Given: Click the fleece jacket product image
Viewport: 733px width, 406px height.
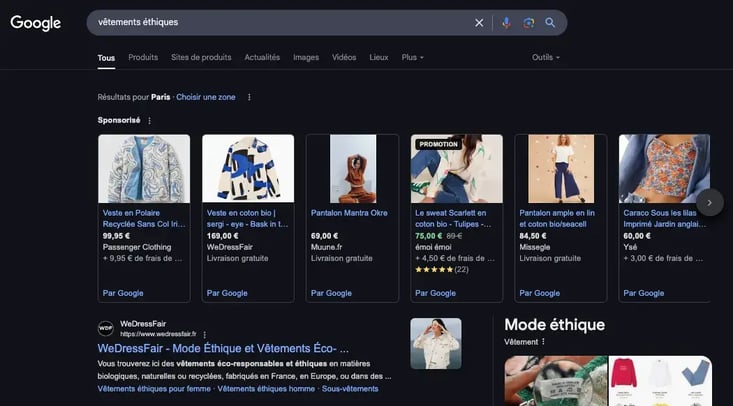Looking at the screenshot, I should [x=144, y=169].
